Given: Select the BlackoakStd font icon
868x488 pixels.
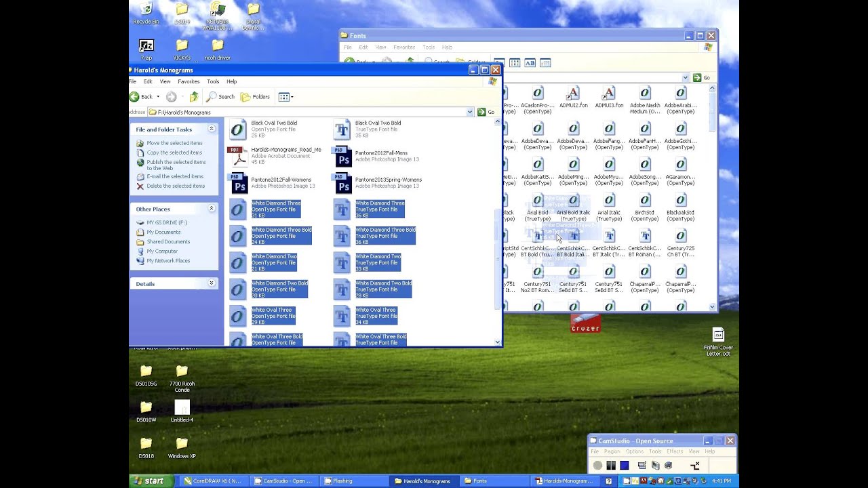Looking at the screenshot, I should tap(680, 207).
